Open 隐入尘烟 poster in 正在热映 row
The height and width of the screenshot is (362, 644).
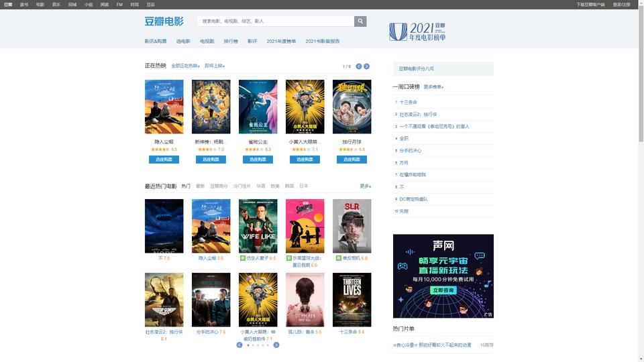pyautogui.click(x=164, y=107)
